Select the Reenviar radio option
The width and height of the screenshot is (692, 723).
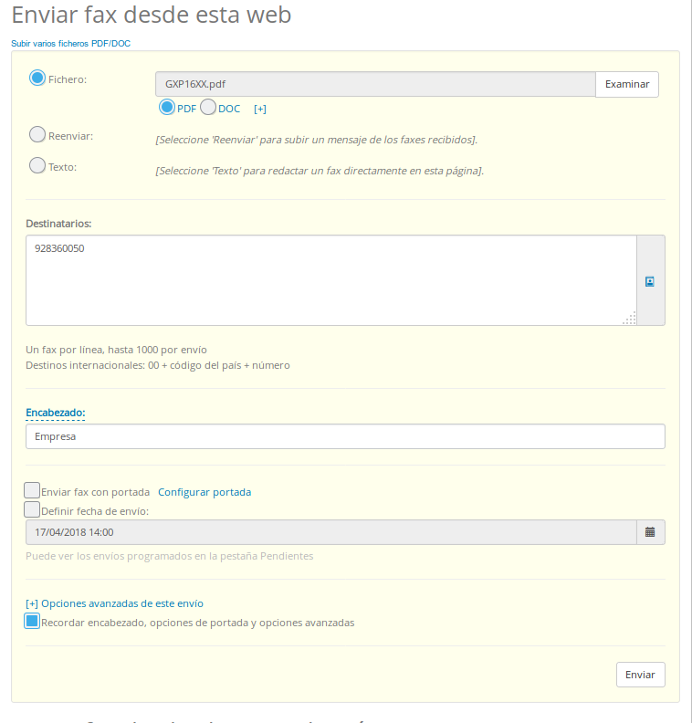tap(37, 134)
